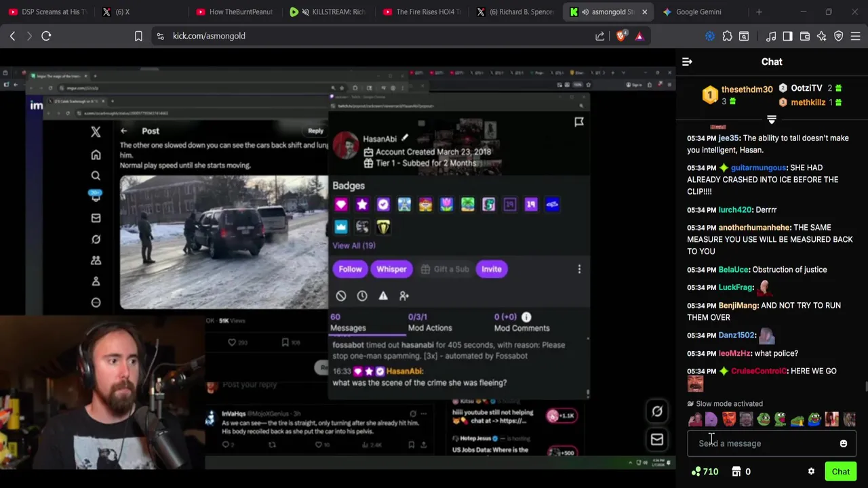The width and height of the screenshot is (868, 488).
Task: Open Leo AI sparkle icon
Action: coord(822,36)
